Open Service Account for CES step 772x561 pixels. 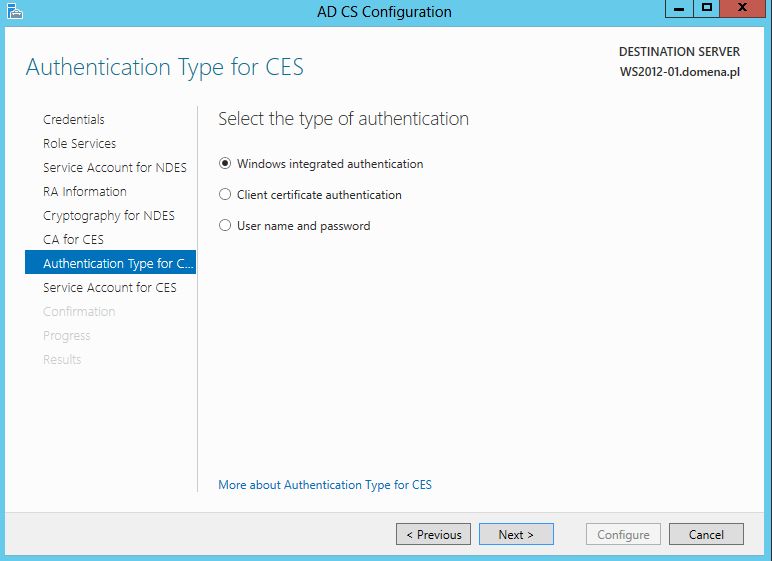110,287
